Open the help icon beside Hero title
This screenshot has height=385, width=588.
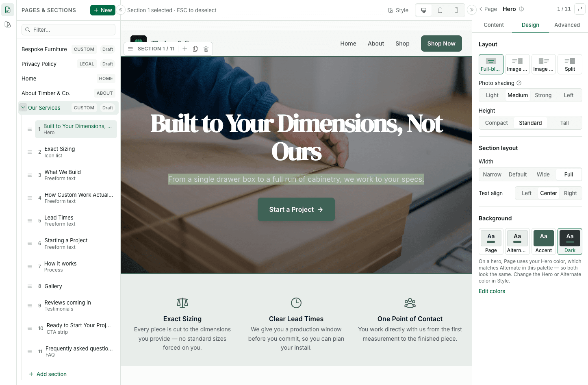521,9
